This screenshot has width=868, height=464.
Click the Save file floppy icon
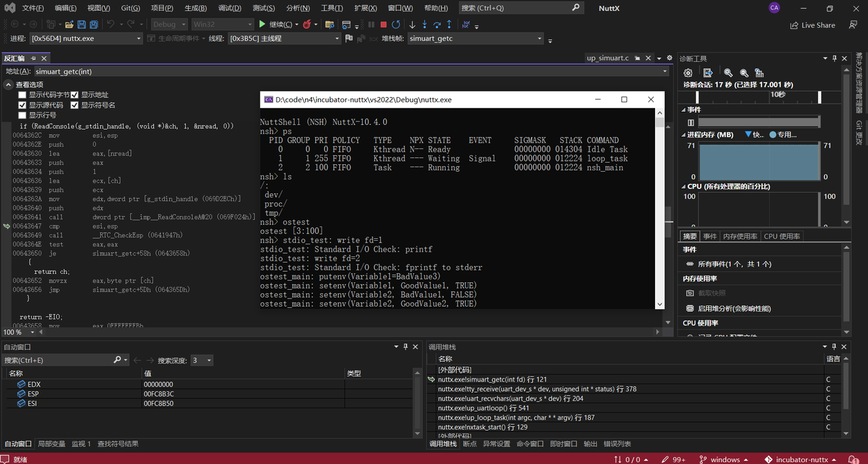coord(82,24)
